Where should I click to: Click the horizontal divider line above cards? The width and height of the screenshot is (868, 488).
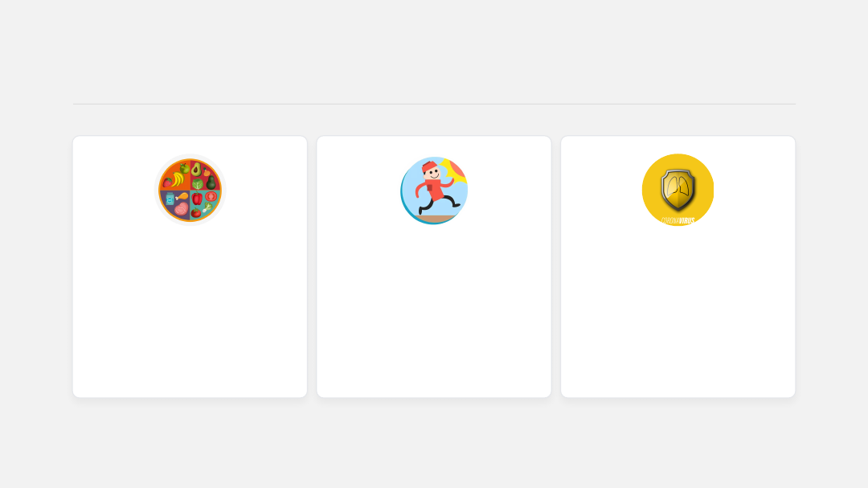pos(435,104)
